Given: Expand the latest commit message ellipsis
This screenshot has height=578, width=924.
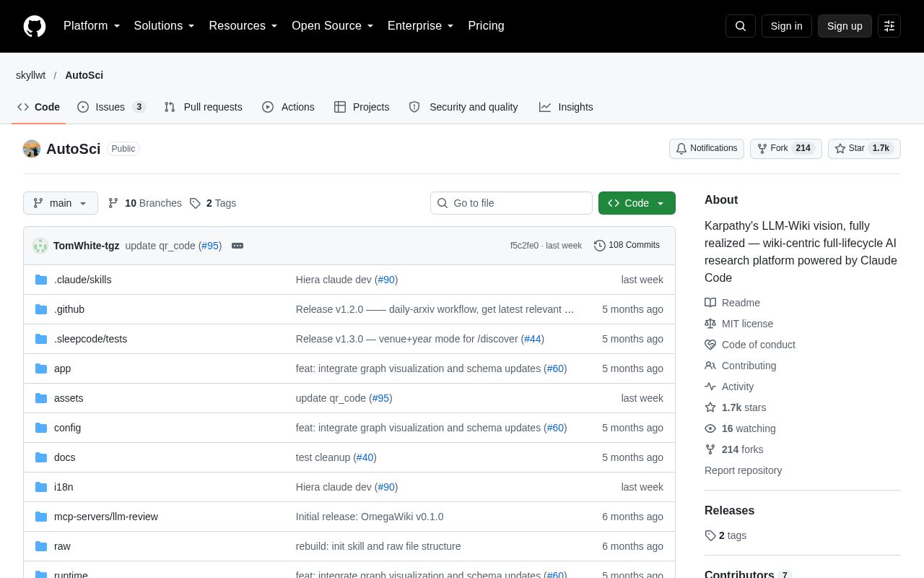Looking at the screenshot, I should point(237,246).
